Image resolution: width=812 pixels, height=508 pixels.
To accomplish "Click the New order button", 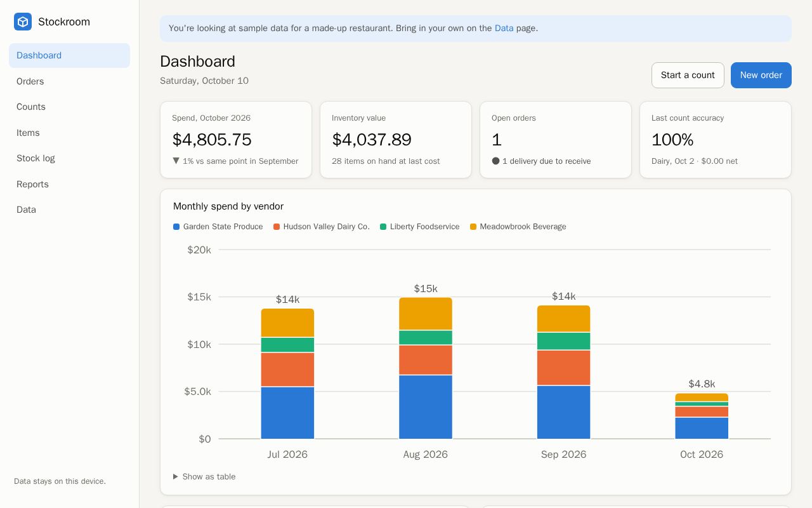I will [x=761, y=75].
